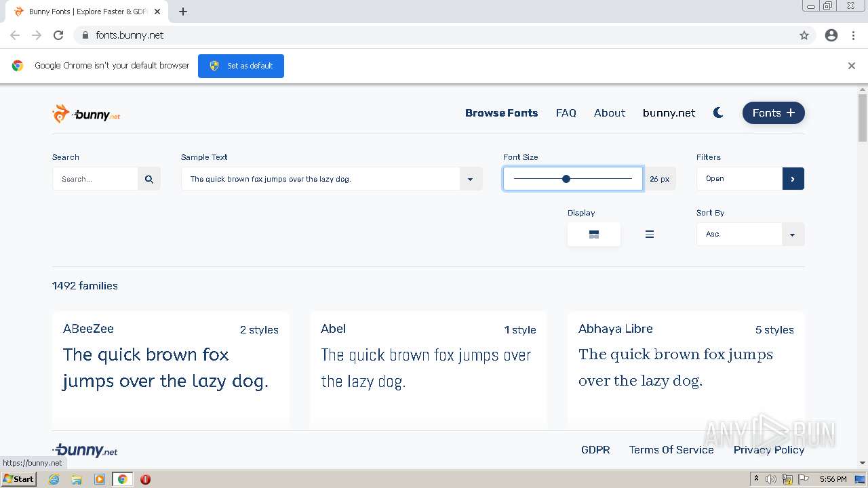Toggle dark mode moon icon
Viewport: 868px width, 488px height.
[718, 113]
